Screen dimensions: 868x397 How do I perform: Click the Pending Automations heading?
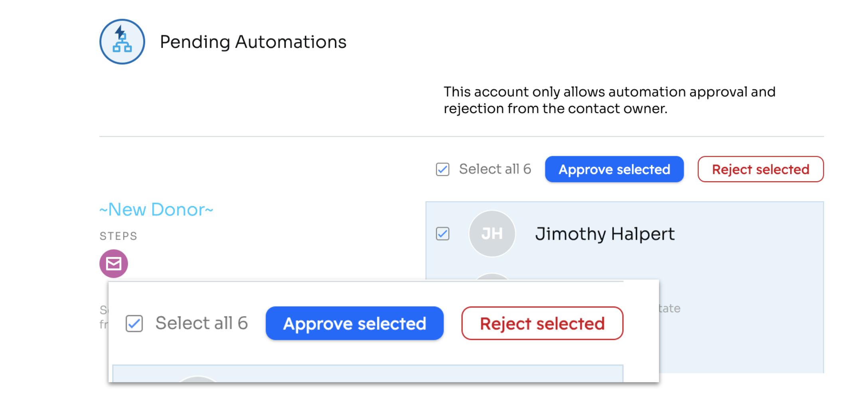pyautogui.click(x=253, y=42)
